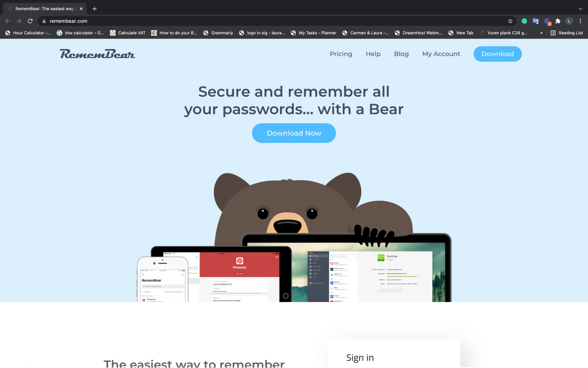Go back with the back arrow

(x=7, y=21)
